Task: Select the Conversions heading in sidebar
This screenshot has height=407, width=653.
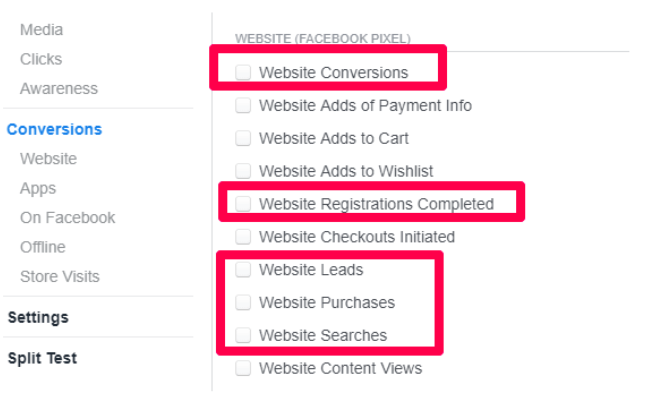Action: coord(54,129)
